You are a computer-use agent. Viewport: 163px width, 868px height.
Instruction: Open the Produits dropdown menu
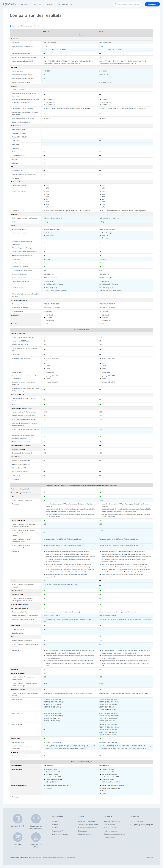25,4
